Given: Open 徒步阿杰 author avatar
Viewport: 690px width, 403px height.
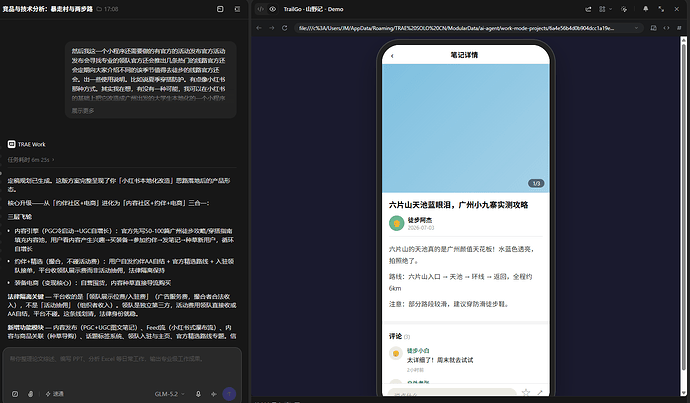Looking at the screenshot, I should point(396,223).
